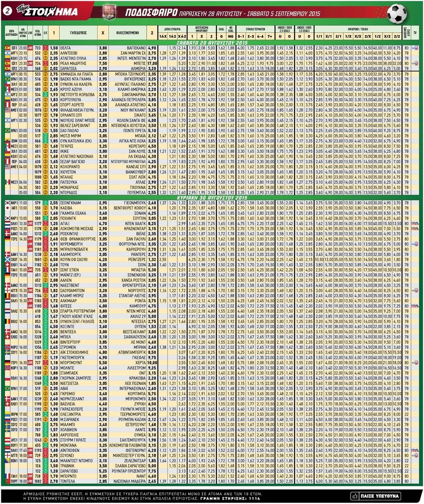The height and width of the screenshot is (504, 424).
Task: Click the red circled 1 badge in the ΘΕΛΤΑ row
Action: click(45, 48)
